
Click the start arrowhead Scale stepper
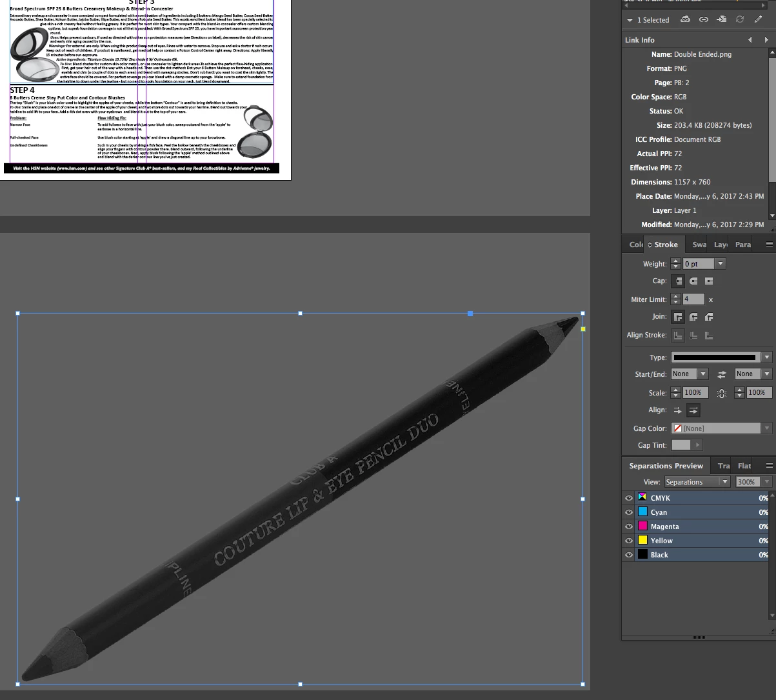pos(675,392)
